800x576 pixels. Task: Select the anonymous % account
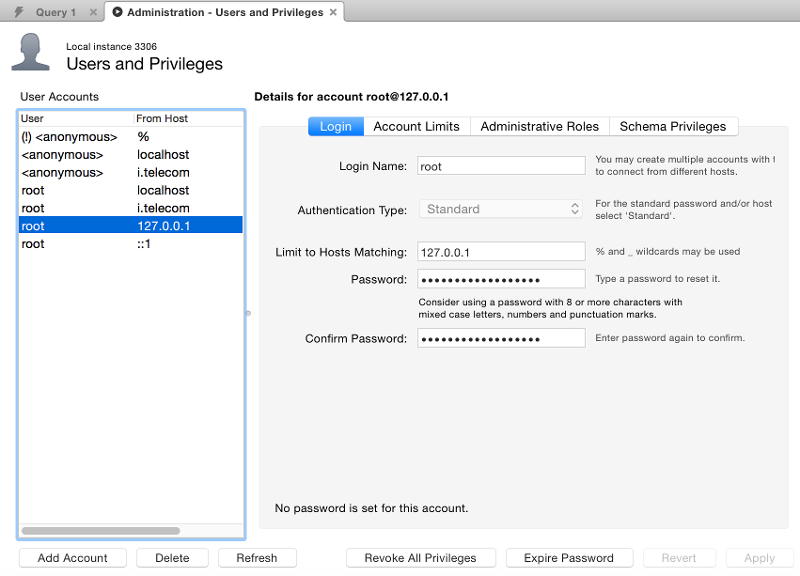[x=100, y=136]
